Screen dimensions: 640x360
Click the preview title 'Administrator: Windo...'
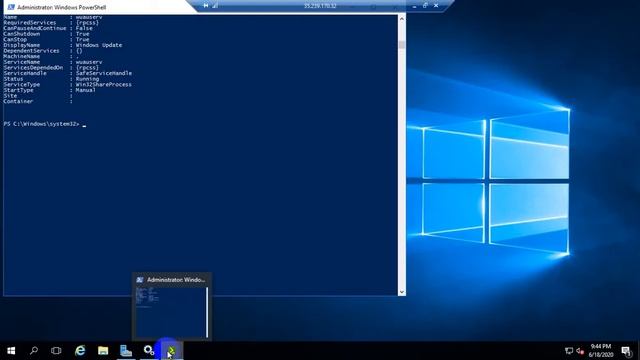click(176, 280)
